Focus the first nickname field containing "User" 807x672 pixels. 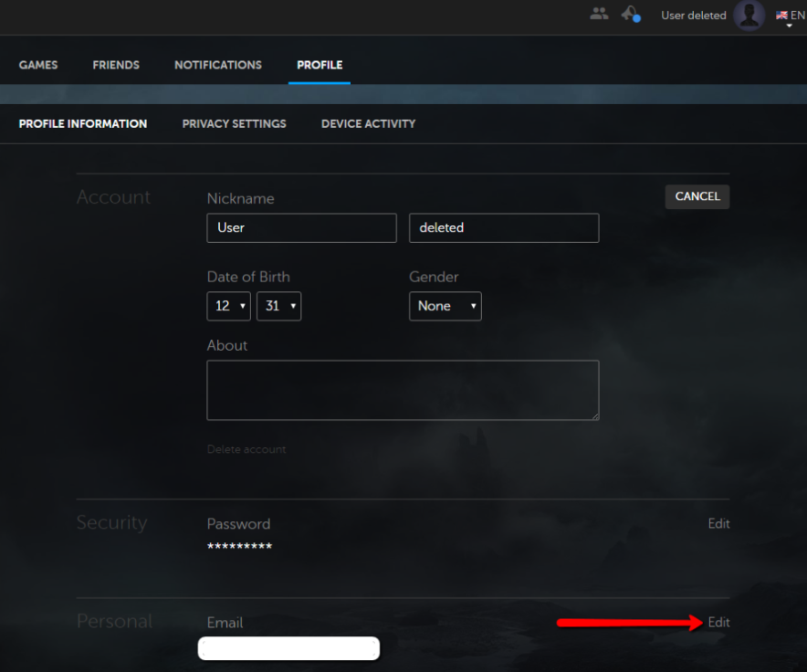point(301,227)
